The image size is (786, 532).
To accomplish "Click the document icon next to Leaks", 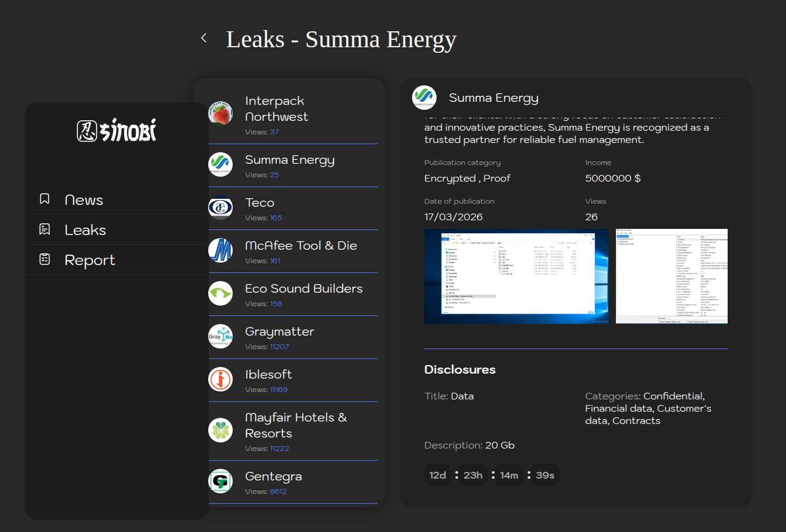I will (44, 229).
